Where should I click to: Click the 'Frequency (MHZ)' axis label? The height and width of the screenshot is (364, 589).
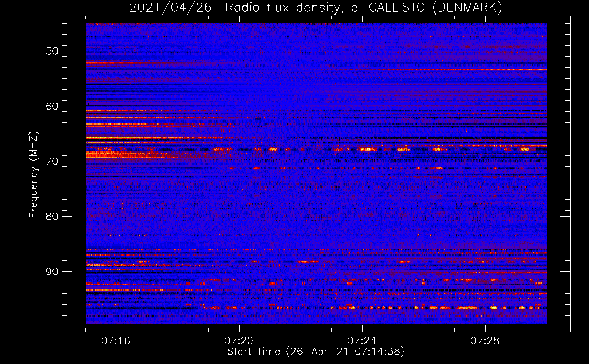point(33,175)
